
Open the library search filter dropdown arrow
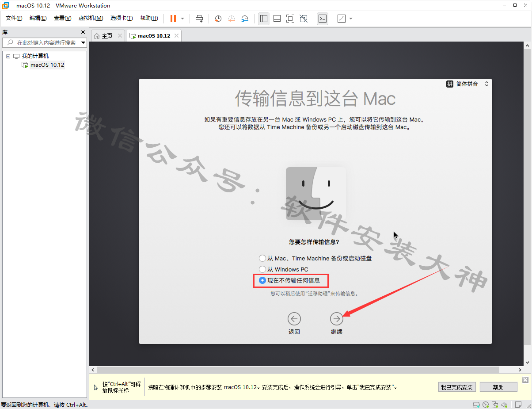tap(84, 42)
